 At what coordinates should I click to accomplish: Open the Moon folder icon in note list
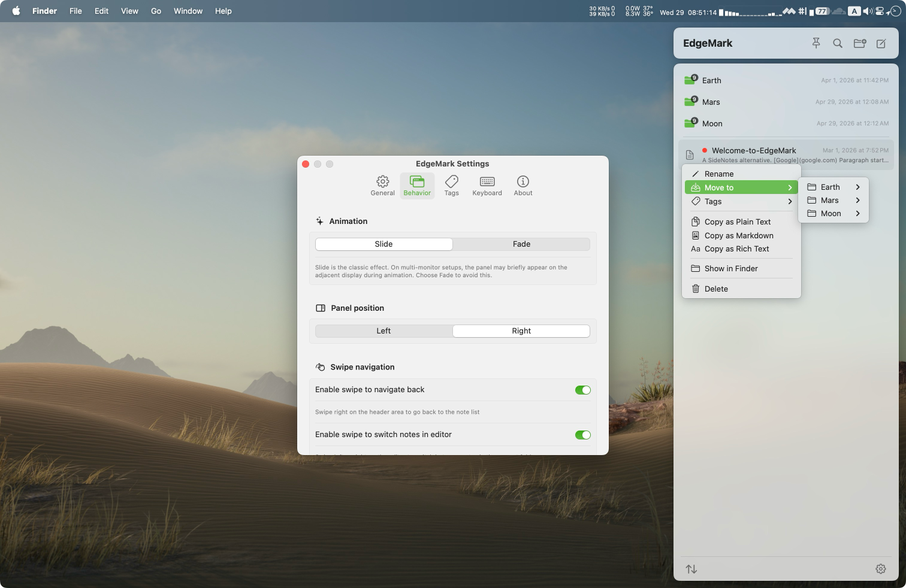point(690,123)
